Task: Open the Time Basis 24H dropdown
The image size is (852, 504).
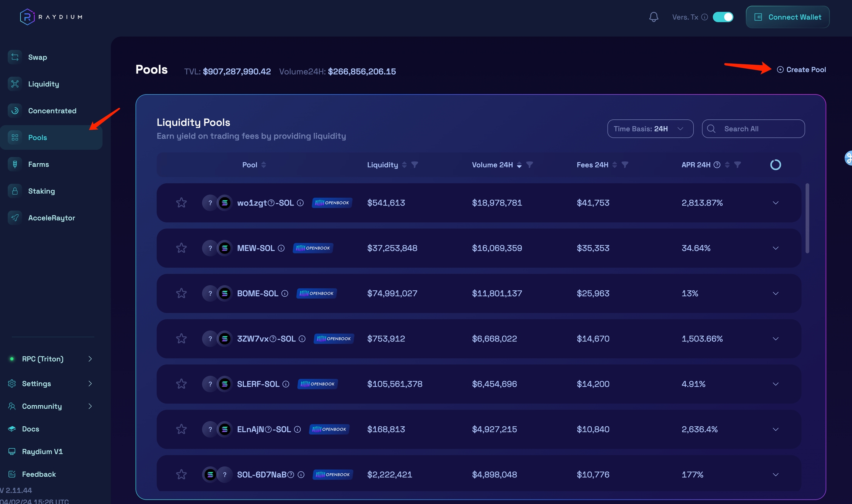Action: point(650,129)
